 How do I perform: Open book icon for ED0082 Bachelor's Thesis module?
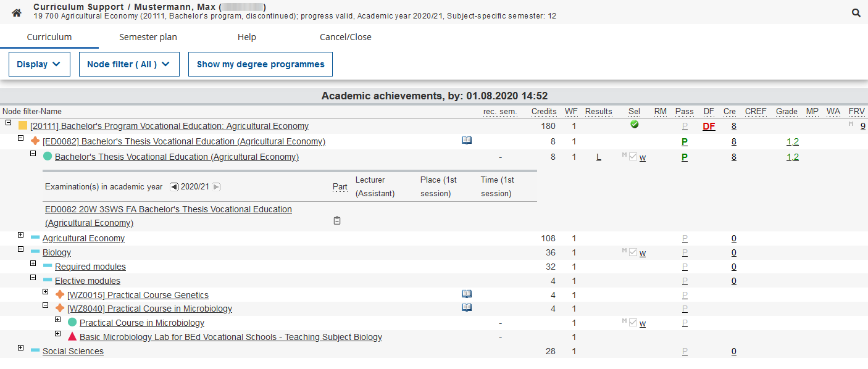tap(467, 141)
